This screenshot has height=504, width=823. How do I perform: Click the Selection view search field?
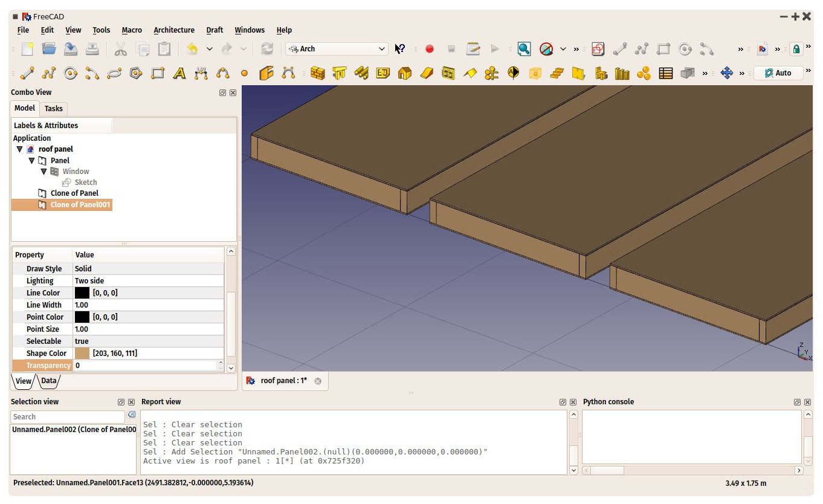coord(68,417)
